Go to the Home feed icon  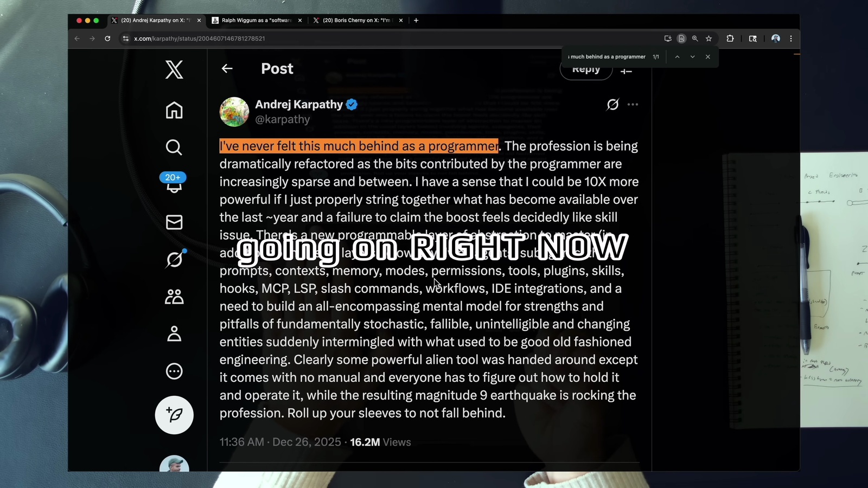[174, 110]
